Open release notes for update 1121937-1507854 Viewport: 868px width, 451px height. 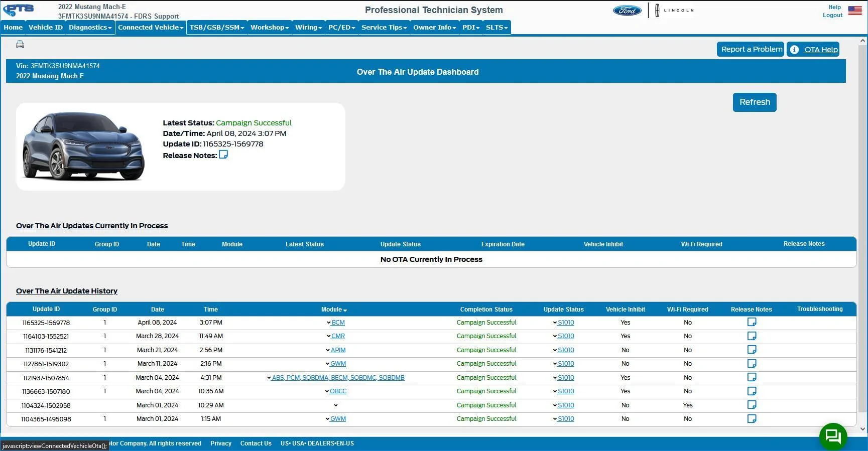[752, 377]
